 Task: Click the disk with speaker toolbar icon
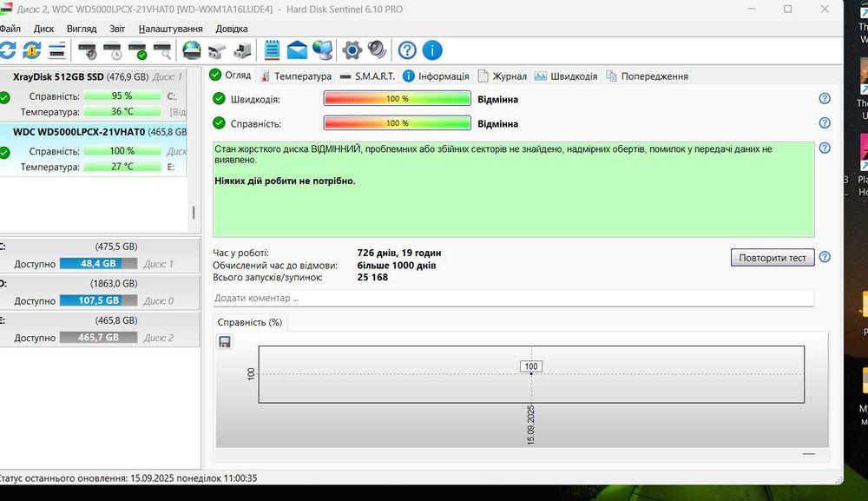pos(88,50)
